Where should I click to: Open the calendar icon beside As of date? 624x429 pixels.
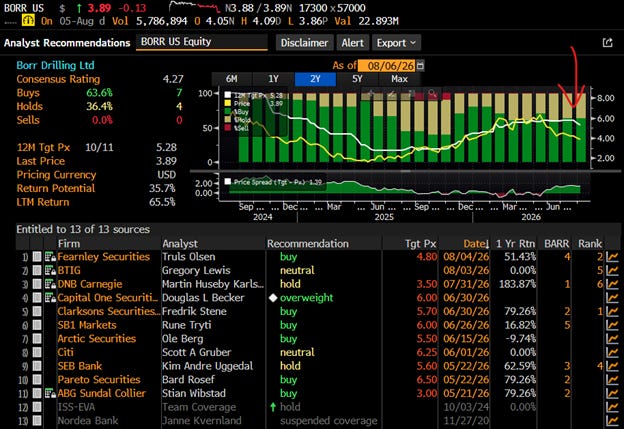click(x=420, y=65)
